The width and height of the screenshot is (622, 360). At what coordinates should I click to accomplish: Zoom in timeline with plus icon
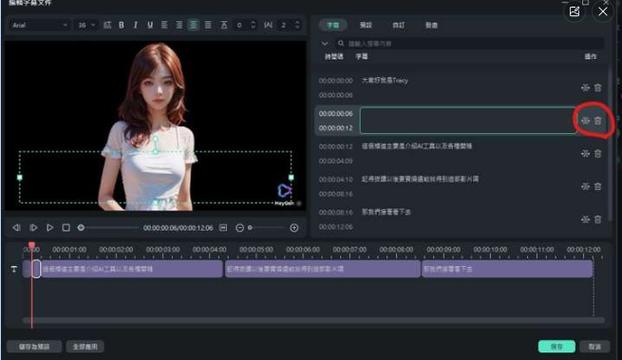294,228
